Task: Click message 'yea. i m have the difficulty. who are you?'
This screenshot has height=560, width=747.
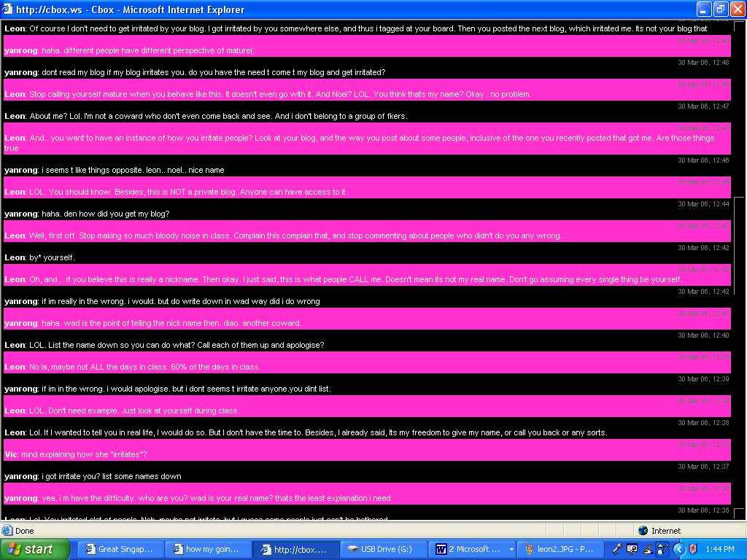Action: 216,498
